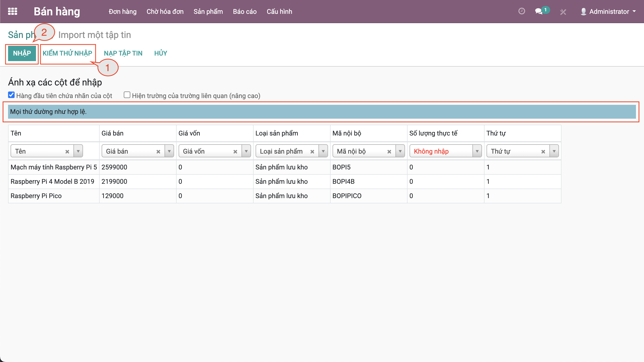
Task: Click NẠP TẬP TIN to reload file
Action: [123, 53]
